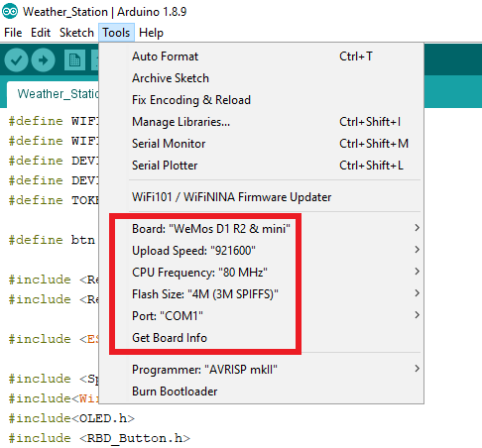This screenshot has height=448, width=482.
Task: Click Get Board Info
Action: pyautogui.click(x=261, y=338)
